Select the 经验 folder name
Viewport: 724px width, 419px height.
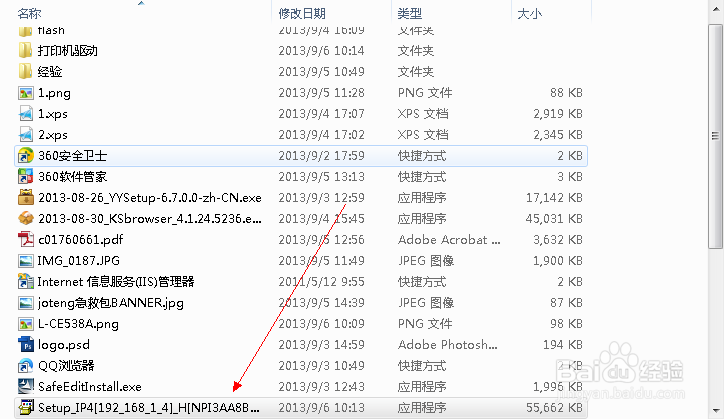50,72
